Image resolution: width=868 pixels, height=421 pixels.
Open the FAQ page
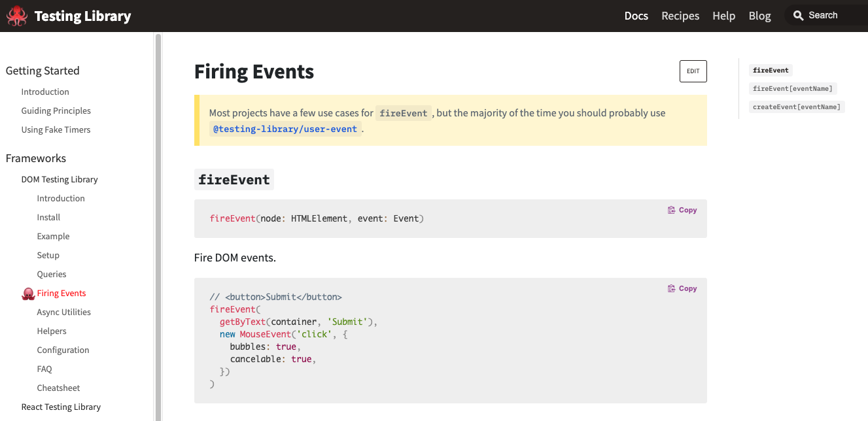[44, 369]
